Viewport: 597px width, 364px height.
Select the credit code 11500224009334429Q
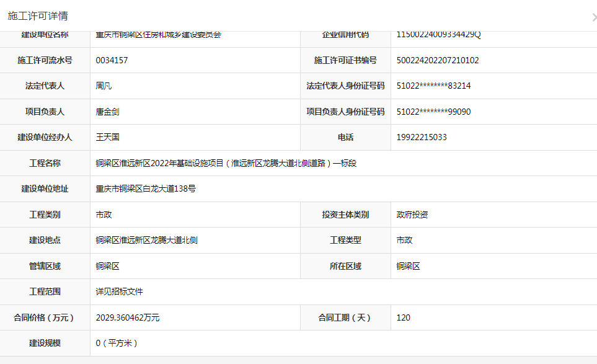438,34
